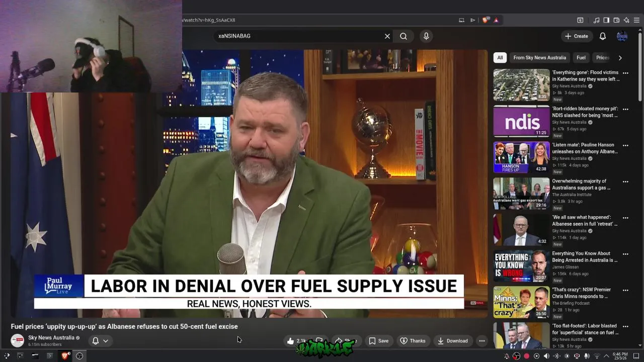This screenshot has width=644, height=362.
Task: Click the OBS tray icon
Action: 516,356
